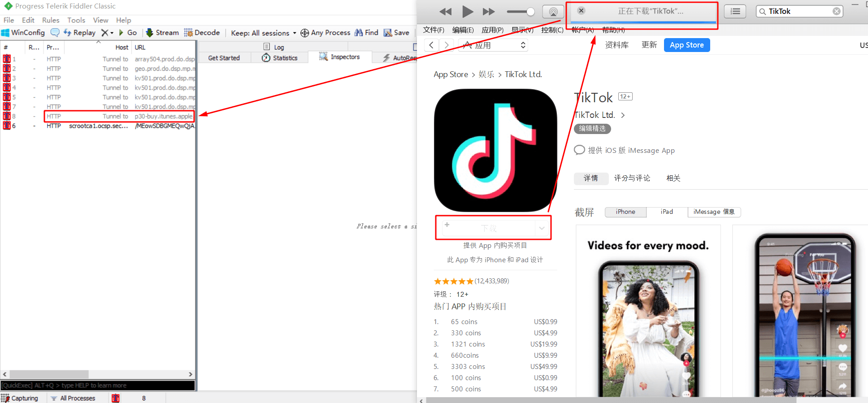Click App Store tab button
Image resolution: width=868 pixels, height=403 pixels.
687,45
